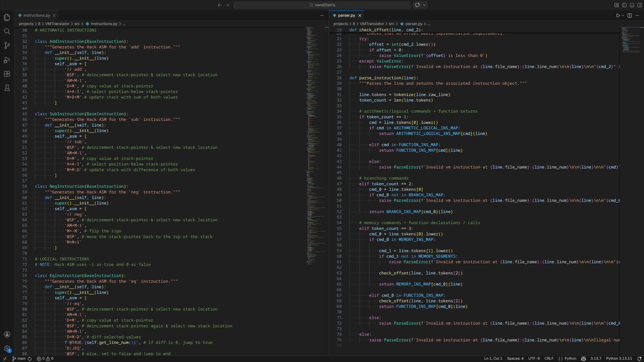Click '# branching commands' comment in parser.py
Viewport: 644px width, 362px height.
pyautogui.click(x=384, y=178)
